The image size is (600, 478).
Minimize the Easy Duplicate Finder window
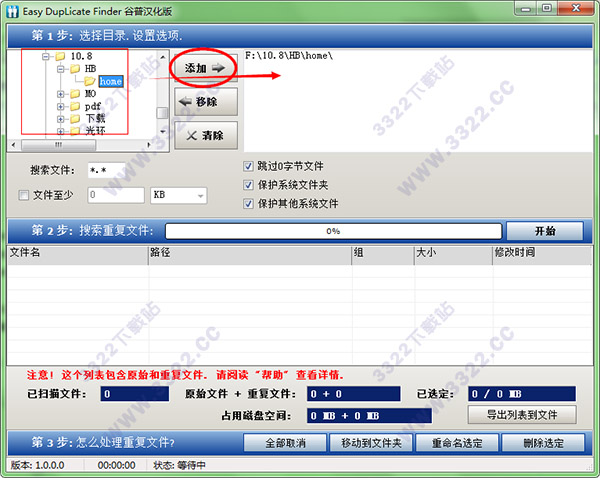[x=526, y=9]
